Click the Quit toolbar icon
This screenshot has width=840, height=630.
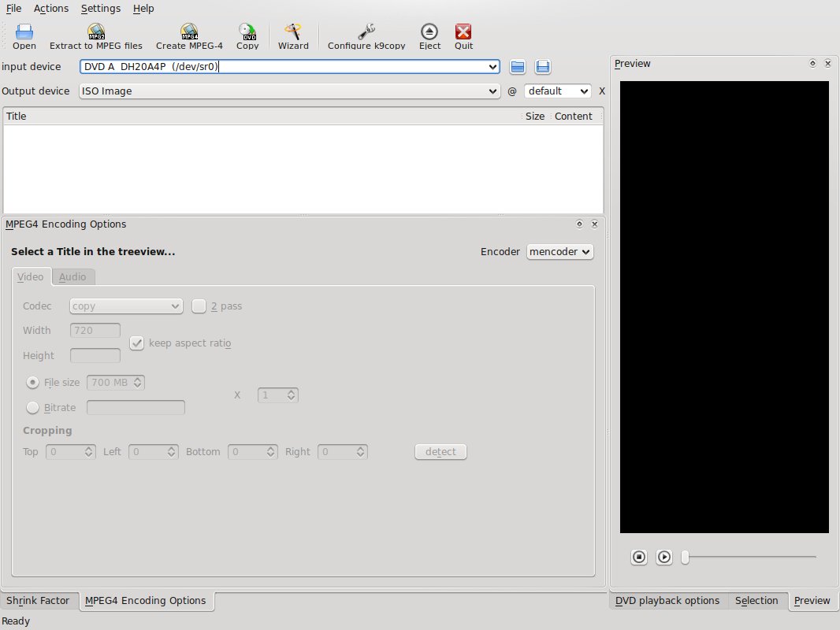coord(463,37)
